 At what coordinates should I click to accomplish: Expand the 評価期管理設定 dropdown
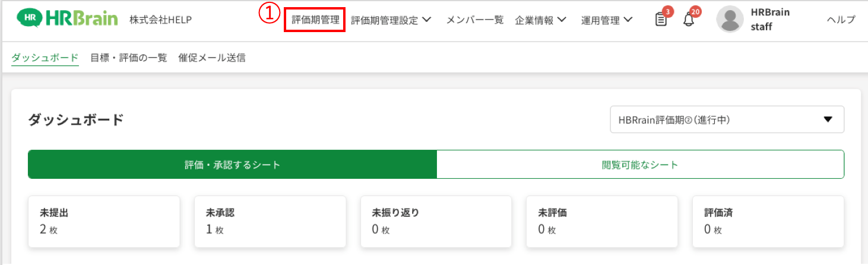point(391,20)
